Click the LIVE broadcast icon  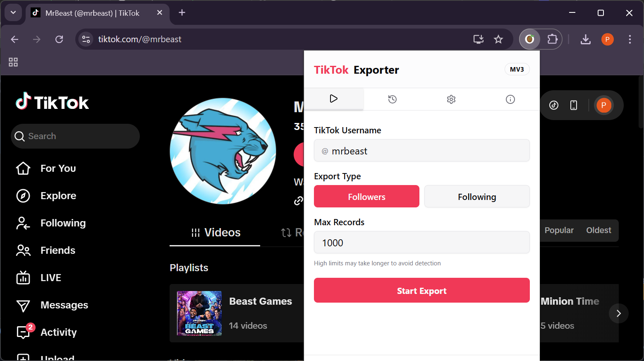coord(23,278)
